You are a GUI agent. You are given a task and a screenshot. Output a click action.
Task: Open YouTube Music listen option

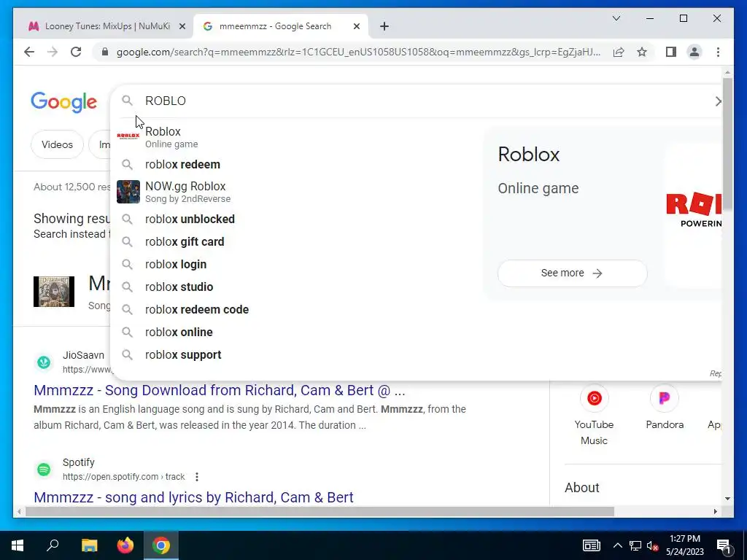point(594,414)
